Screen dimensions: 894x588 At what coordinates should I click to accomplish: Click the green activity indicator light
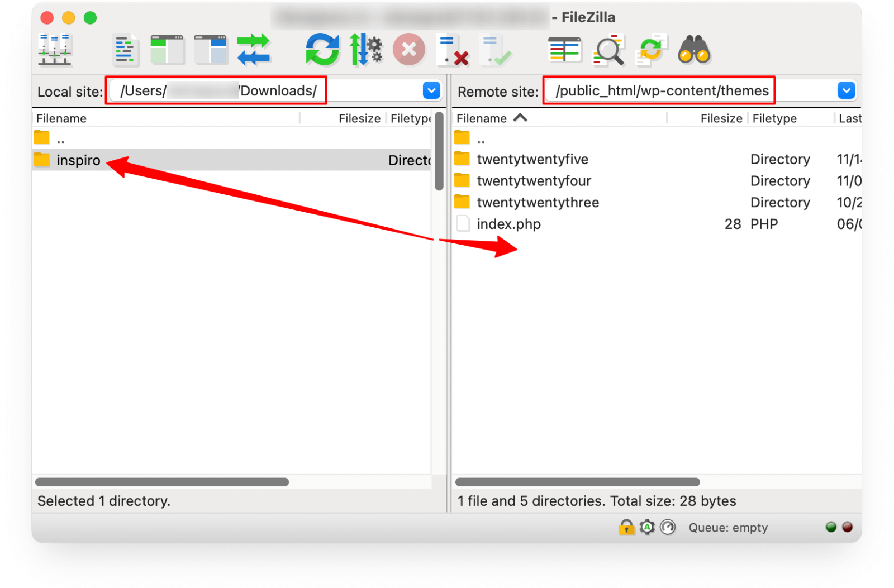[x=831, y=527]
